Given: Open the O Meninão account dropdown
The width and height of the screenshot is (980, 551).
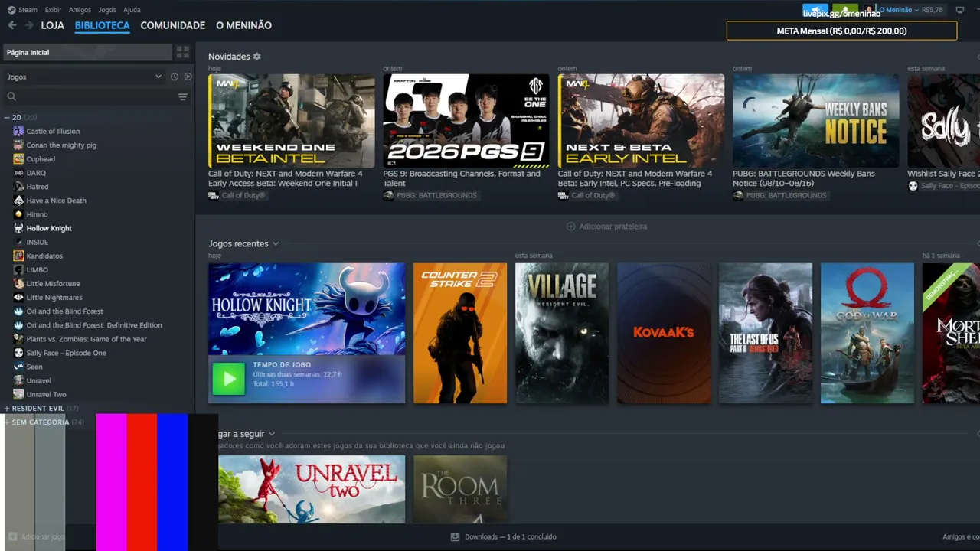Looking at the screenshot, I should [899, 10].
